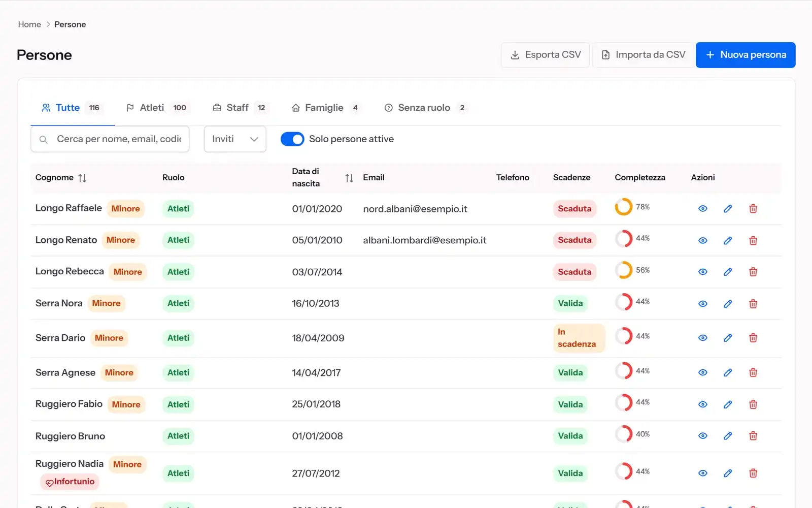Viewport: 812px width, 508px height.
Task: Edit Serra Agnese's record
Action: pos(728,372)
